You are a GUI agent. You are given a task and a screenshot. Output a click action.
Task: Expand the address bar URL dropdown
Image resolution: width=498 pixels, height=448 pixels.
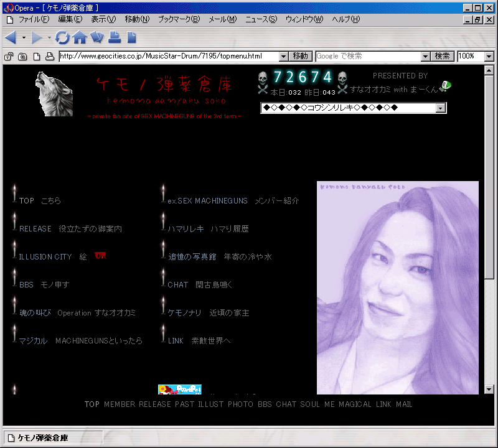[x=284, y=57]
